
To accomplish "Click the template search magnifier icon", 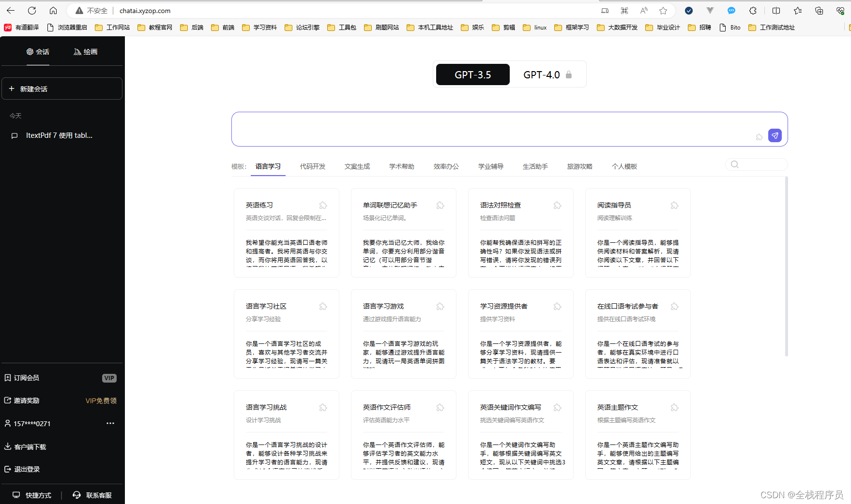I will [x=735, y=164].
